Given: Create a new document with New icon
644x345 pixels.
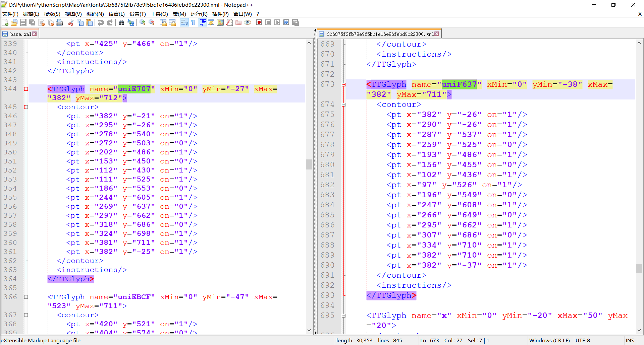Looking at the screenshot, I should pos(5,23).
